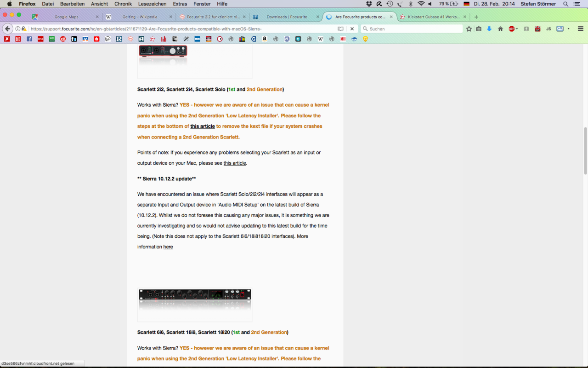Show bookmarks list icon beside the star

(x=479, y=29)
